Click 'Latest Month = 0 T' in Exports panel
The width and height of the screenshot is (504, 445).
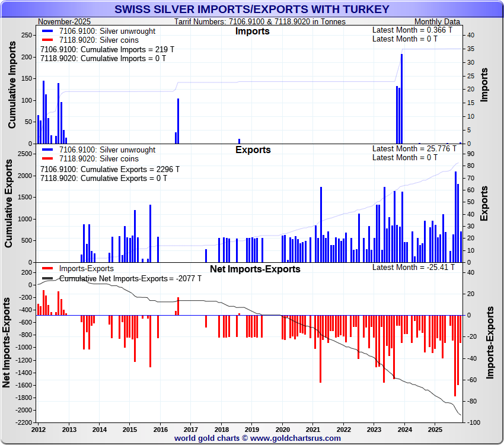pyautogui.click(x=404, y=158)
